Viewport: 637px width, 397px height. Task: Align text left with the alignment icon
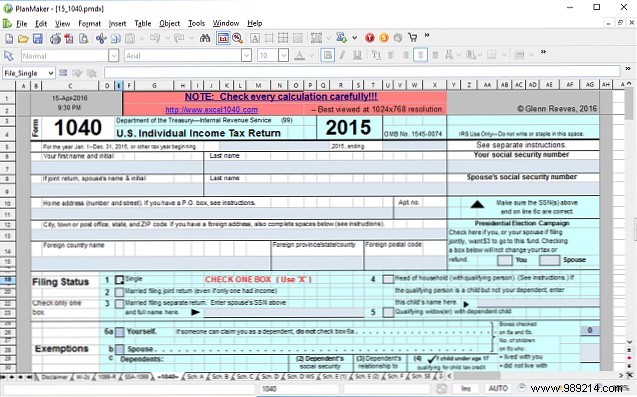pos(391,55)
